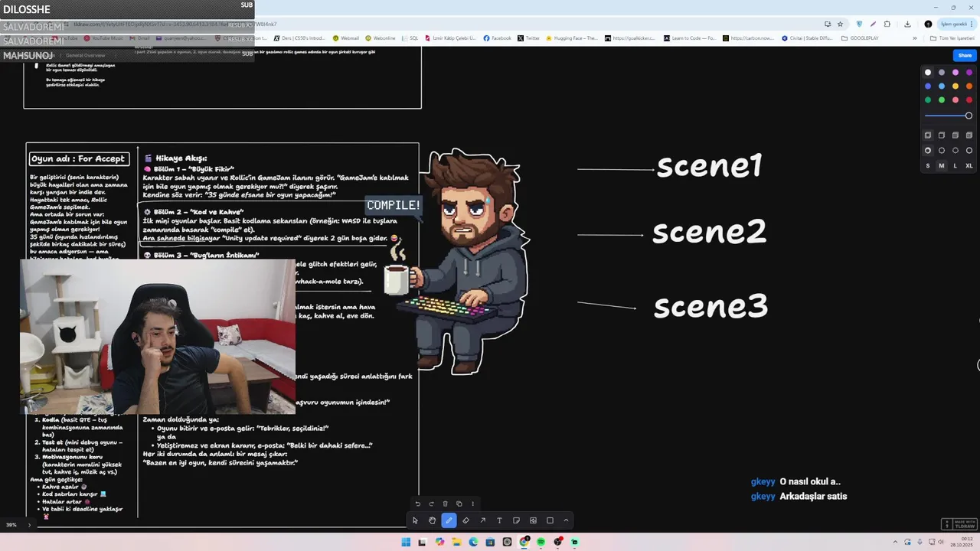Click the Asset/media upload tool
The height and width of the screenshot is (551, 980).
533,520
